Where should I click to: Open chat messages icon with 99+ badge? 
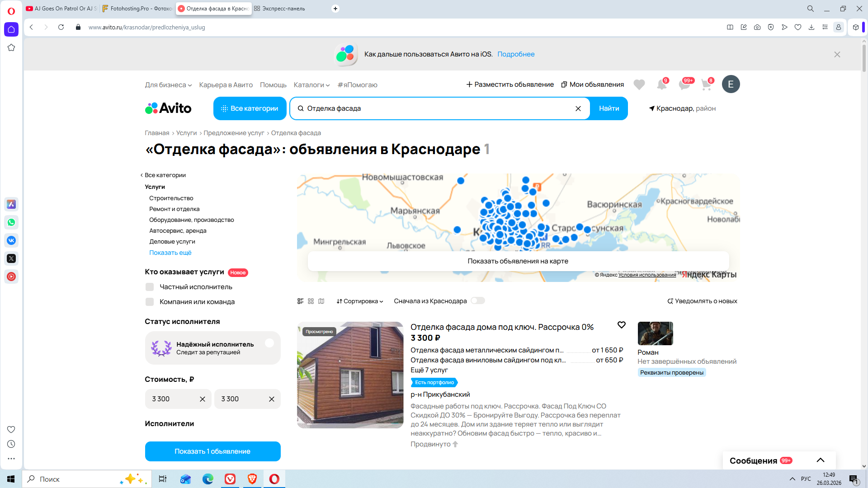tap(684, 84)
